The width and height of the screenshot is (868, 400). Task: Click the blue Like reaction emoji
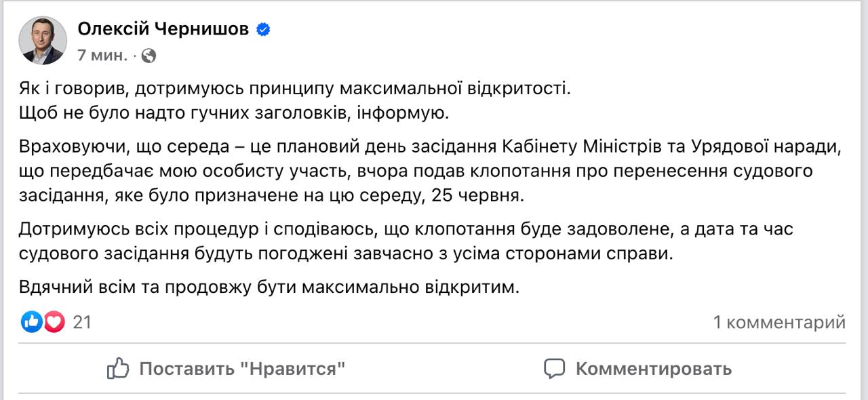point(32,322)
